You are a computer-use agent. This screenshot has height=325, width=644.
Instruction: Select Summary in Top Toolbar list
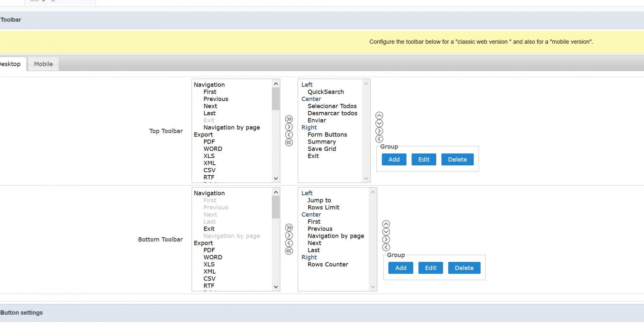tap(321, 142)
